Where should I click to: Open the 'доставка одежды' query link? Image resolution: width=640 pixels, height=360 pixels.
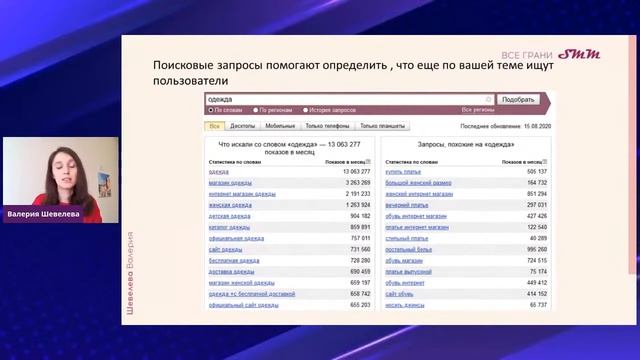coord(231,271)
